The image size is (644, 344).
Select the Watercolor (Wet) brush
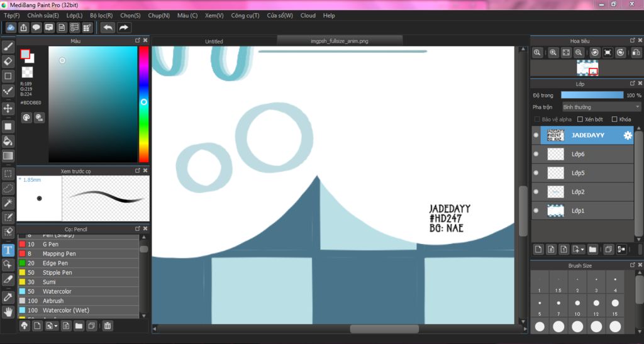[79, 310]
